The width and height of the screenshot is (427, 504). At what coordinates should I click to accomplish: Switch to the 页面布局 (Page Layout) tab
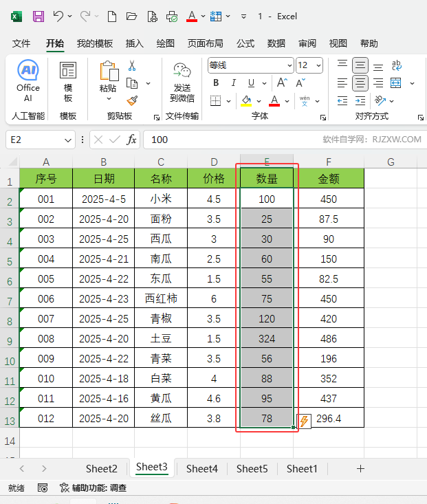[x=205, y=43]
